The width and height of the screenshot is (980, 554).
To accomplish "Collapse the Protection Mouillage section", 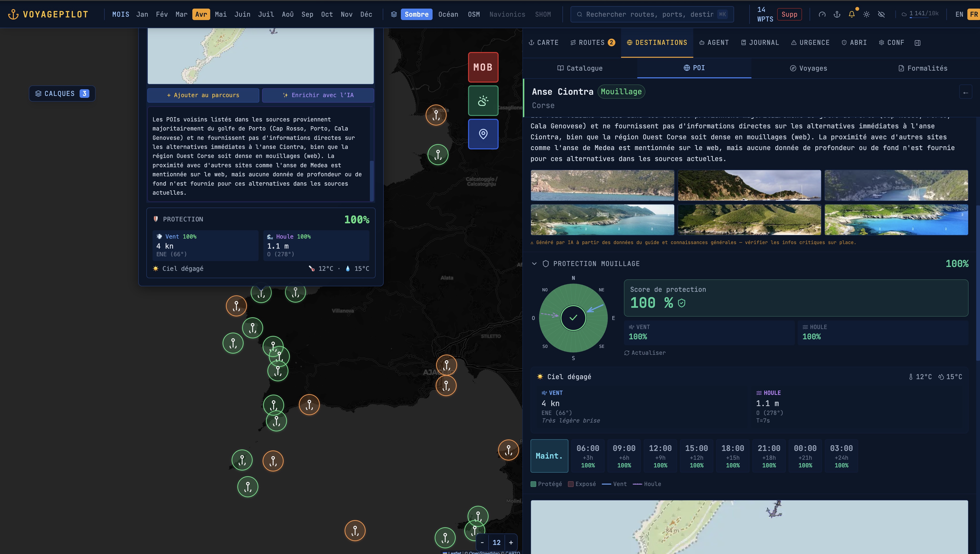I will click(534, 263).
